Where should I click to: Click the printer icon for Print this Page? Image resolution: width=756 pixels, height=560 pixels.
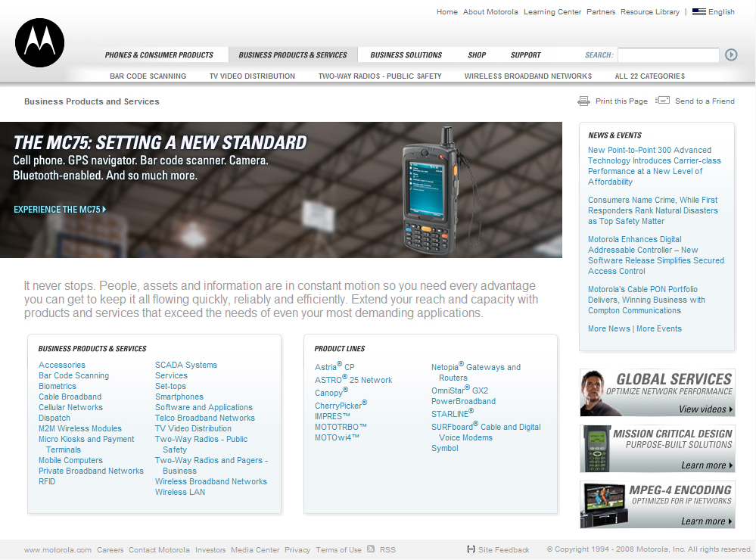tap(583, 101)
